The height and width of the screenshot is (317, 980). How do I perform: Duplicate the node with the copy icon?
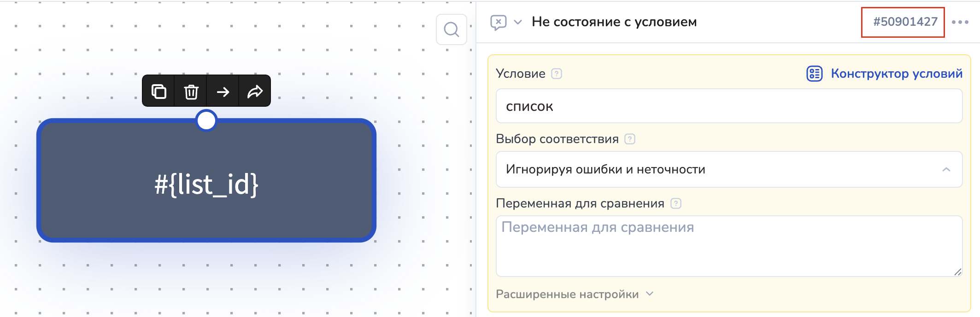coord(158,92)
